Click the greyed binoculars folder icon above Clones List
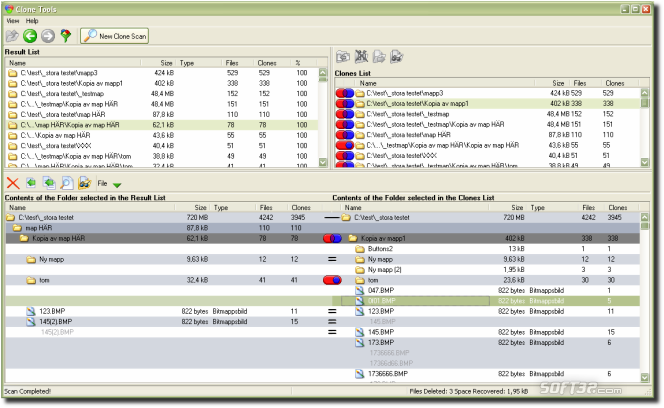The height and width of the screenshot is (408, 664). [x=397, y=57]
